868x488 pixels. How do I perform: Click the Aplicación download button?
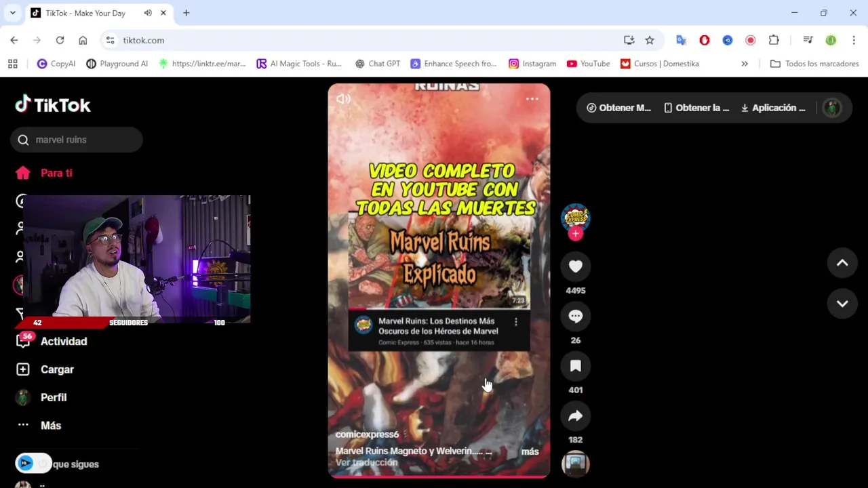click(773, 108)
